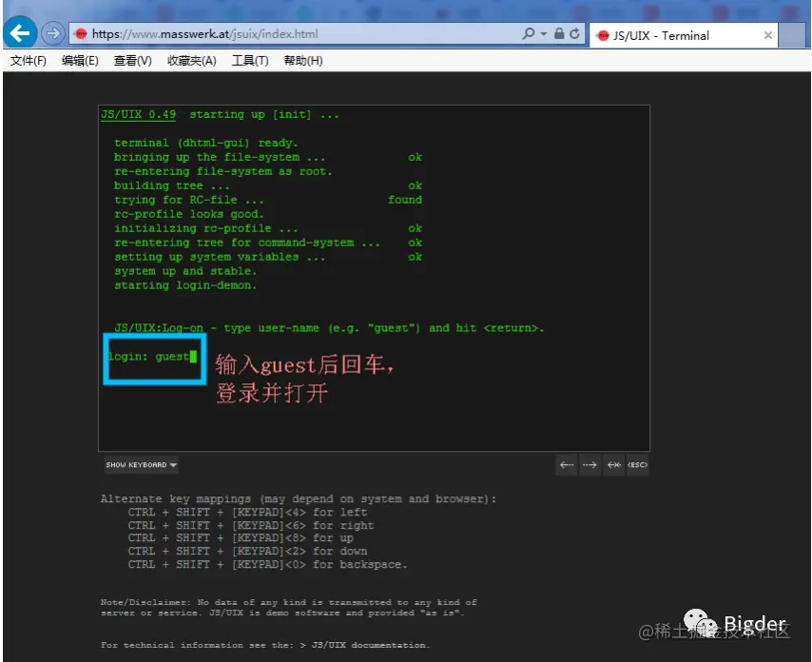Viewport: 812px width, 662px height.
Task: Click the terminal right-arrow key button
Action: click(590, 465)
